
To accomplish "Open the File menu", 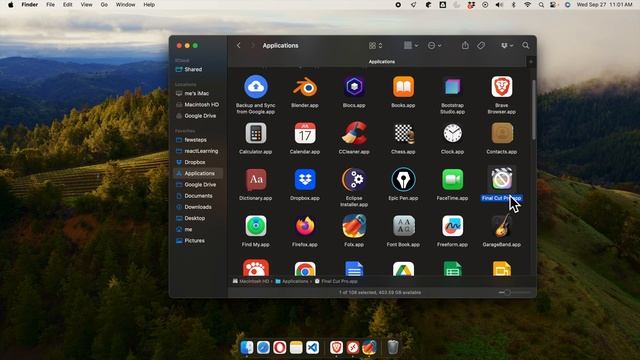I will pos(50,5).
